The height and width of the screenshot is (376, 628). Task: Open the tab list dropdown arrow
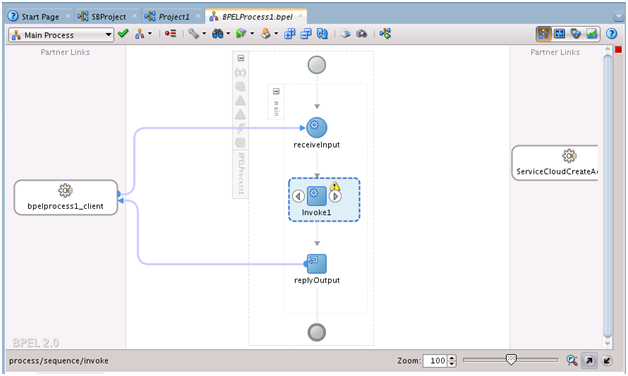click(618, 17)
